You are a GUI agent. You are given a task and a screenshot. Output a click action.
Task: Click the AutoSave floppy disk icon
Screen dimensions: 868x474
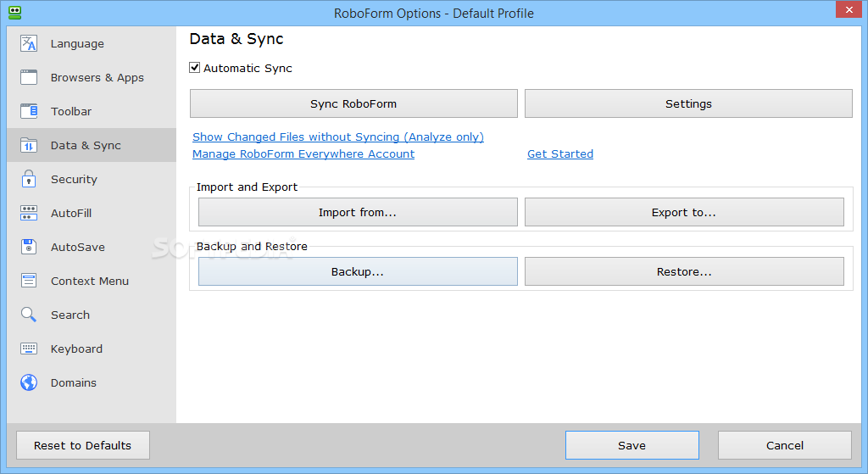(x=29, y=247)
